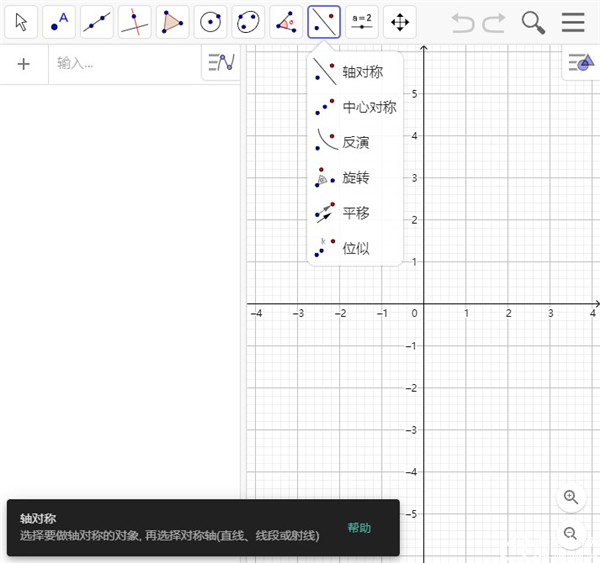Image resolution: width=600 pixels, height=563 pixels.
Task: Choose the Angle measurement tool
Action: click(x=286, y=21)
